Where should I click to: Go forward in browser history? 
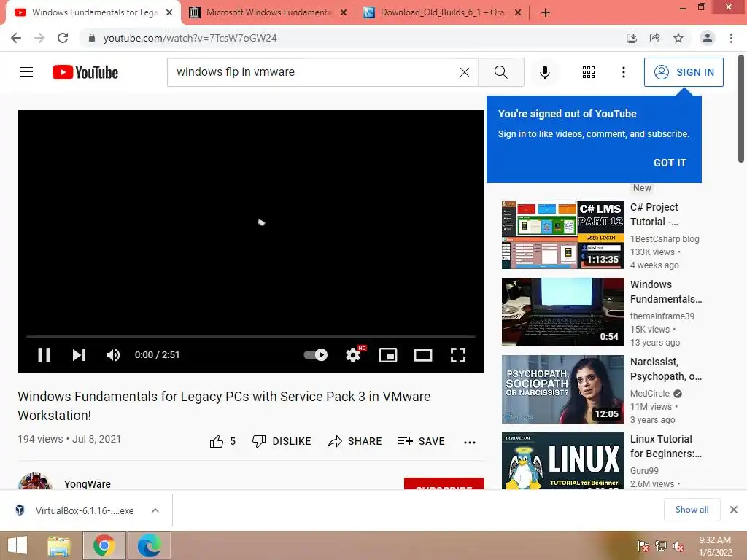point(39,38)
